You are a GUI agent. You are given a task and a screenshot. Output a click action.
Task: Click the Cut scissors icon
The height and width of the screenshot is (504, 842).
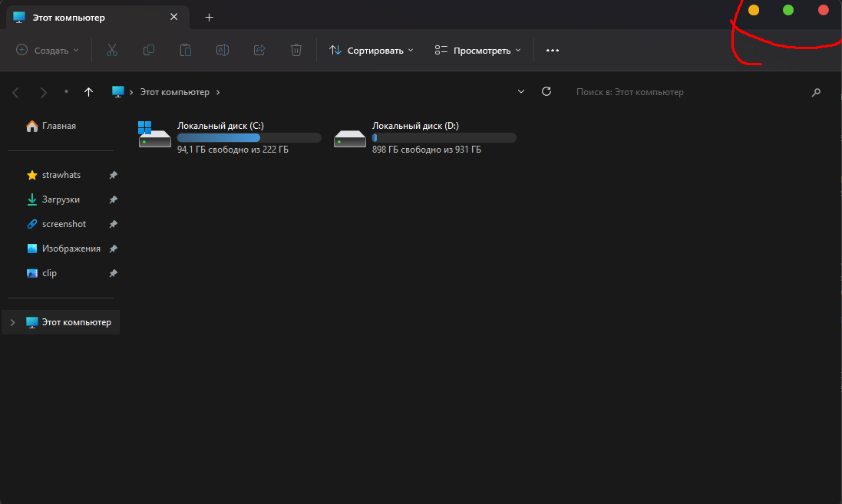[112, 50]
